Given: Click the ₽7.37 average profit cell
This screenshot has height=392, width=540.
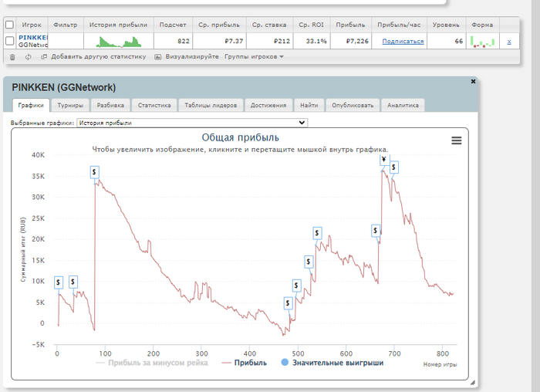Looking at the screenshot, I should point(219,41).
